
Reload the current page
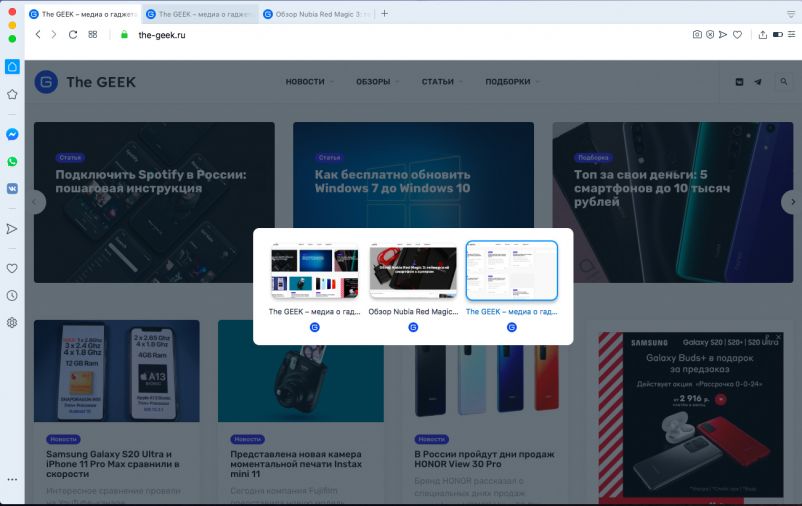point(73,34)
